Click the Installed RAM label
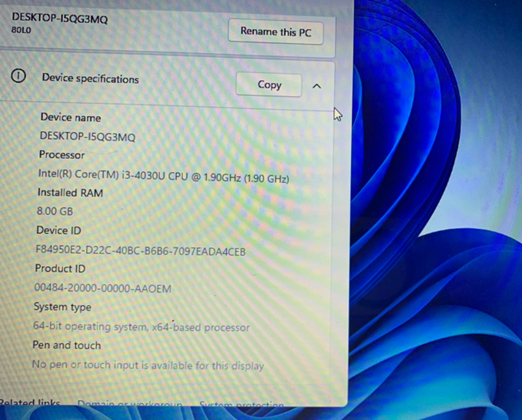 (x=70, y=192)
